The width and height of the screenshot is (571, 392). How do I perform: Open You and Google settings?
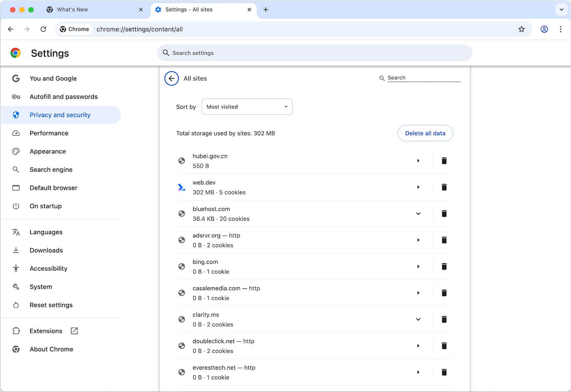pyautogui.click(x=61, y=78)
